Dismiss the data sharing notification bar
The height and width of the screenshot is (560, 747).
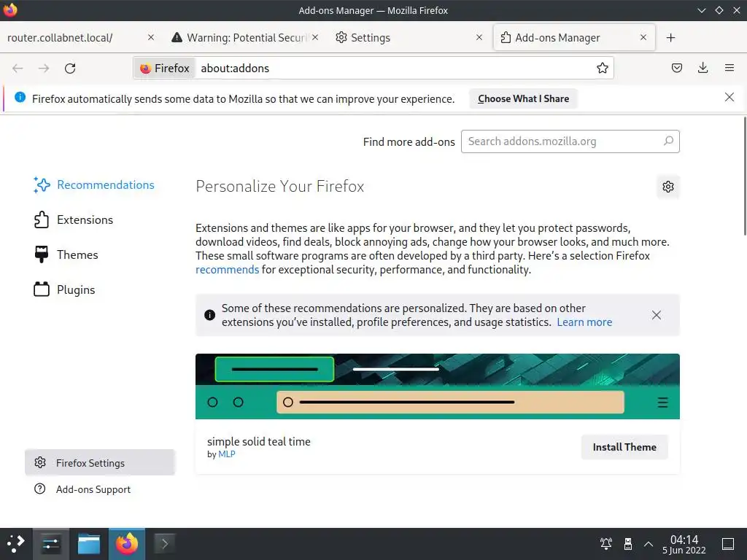click(x=729, y=98)
